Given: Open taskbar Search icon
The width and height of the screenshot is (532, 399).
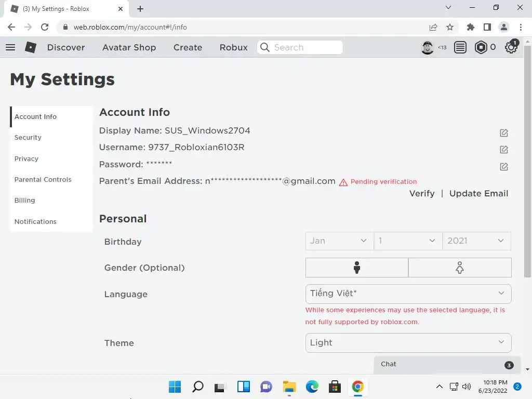Looking at the screenshot, I should coord(198,387).
